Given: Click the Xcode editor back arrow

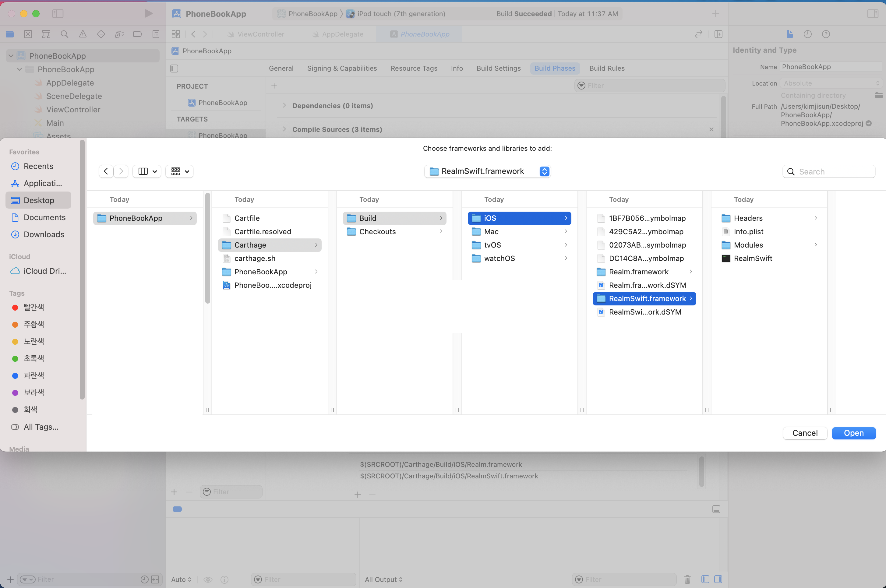Looking at the screenshot, I should coord(193,34).
